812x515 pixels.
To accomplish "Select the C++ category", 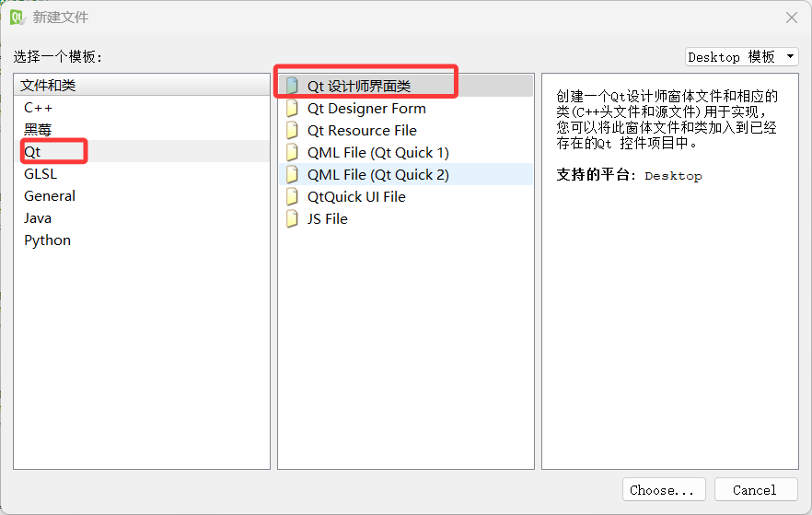I will click(x=142, y=107).
